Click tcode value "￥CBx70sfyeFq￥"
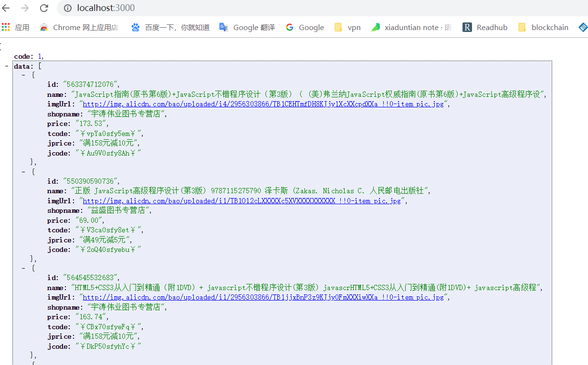This screenshot has width=588, height=365. [109, 327]
